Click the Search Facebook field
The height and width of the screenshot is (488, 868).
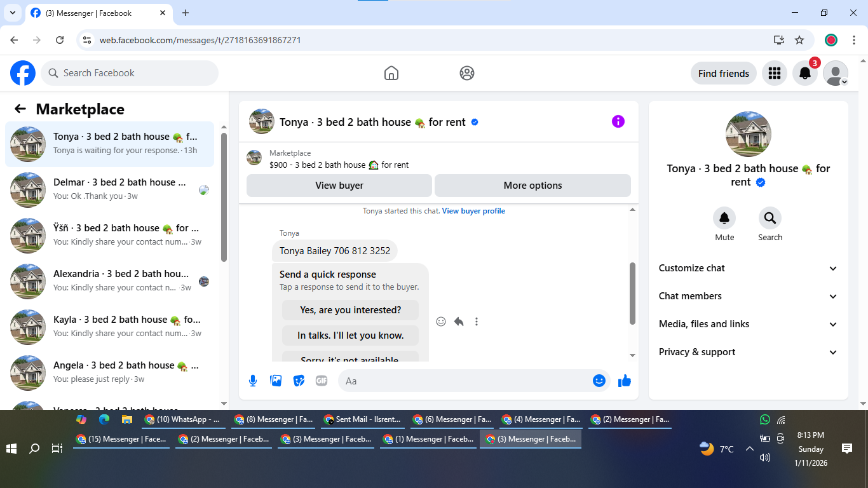tap(130, 73)
